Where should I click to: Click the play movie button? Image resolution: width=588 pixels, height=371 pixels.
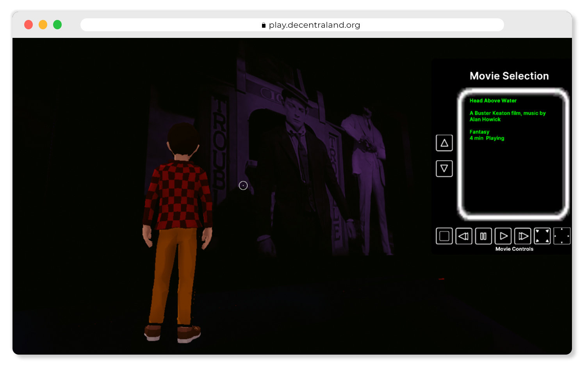pos(503,236)
